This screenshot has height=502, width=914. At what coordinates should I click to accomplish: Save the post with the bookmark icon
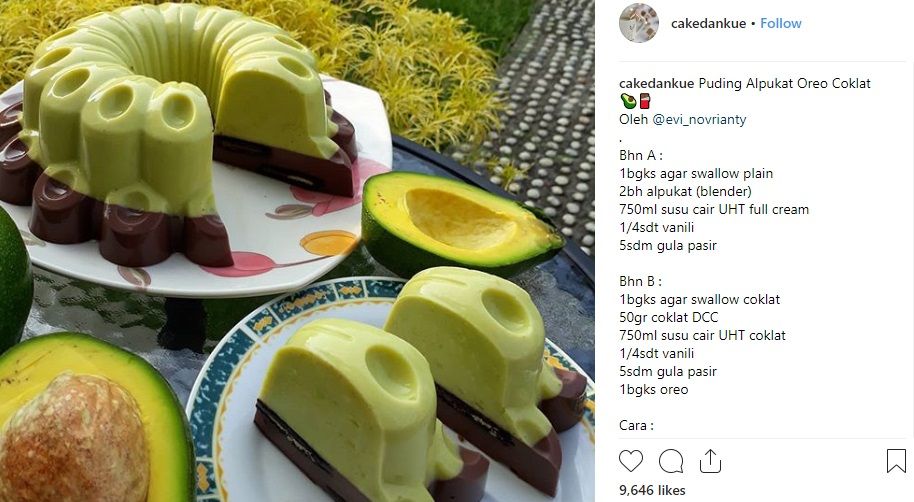(896, 461)
